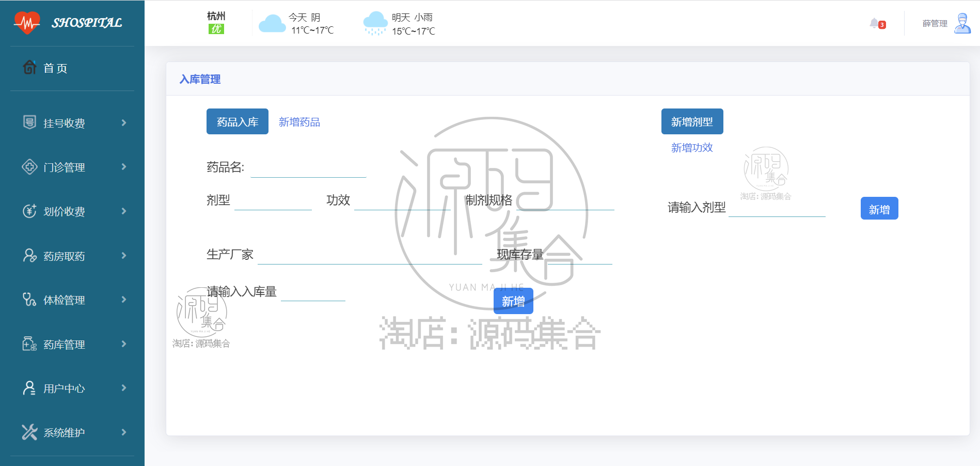
Task: Expand the 体检管理 menu chevron
Action: pyautogui.click(x=124, y=299)
